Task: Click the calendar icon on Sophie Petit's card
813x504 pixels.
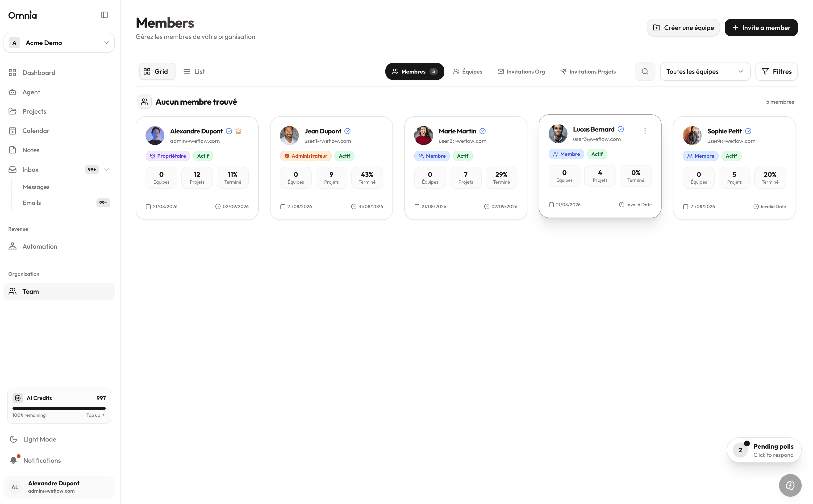Action: 686,207
